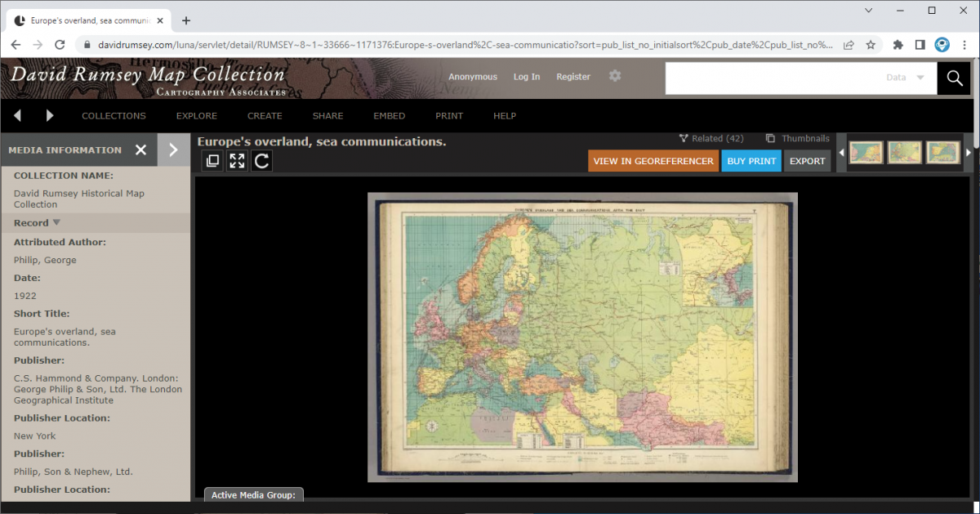The width and height of the screenshot is (980, 514).
Task: Rotate the map image
Action: point(261,160)
